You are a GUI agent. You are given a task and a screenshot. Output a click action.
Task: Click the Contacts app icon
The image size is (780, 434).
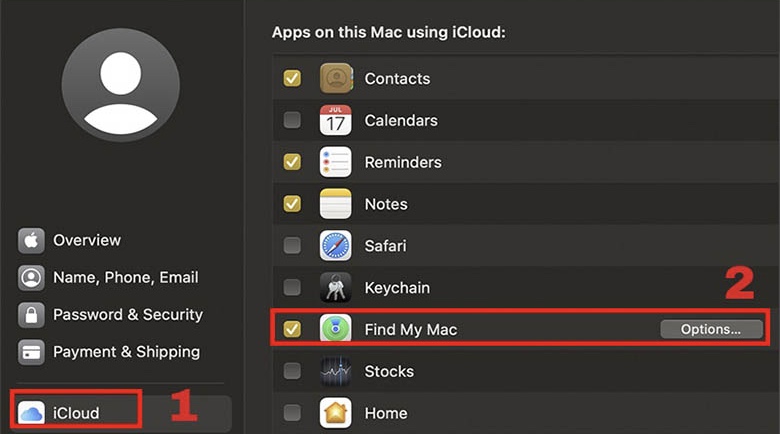tap(336, 78)
